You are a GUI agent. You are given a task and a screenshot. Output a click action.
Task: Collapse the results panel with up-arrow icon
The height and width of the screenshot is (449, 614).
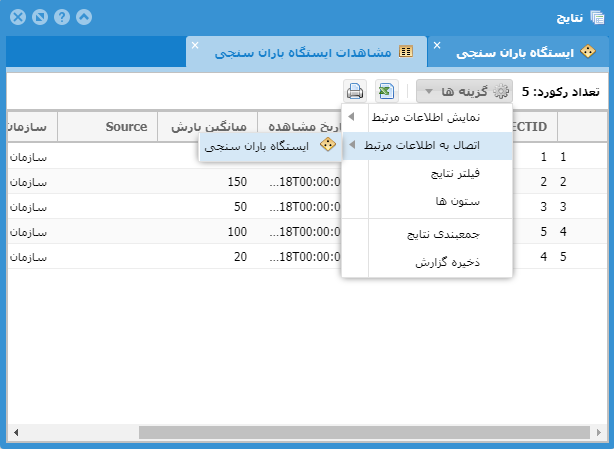click(x=84, y=17)
